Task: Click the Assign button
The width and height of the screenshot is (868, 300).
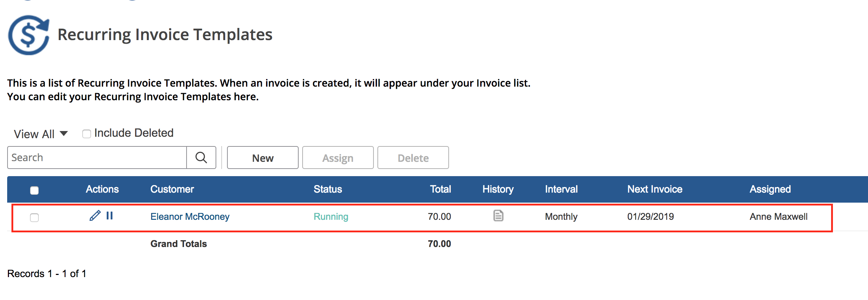Action: click(338, 158)
